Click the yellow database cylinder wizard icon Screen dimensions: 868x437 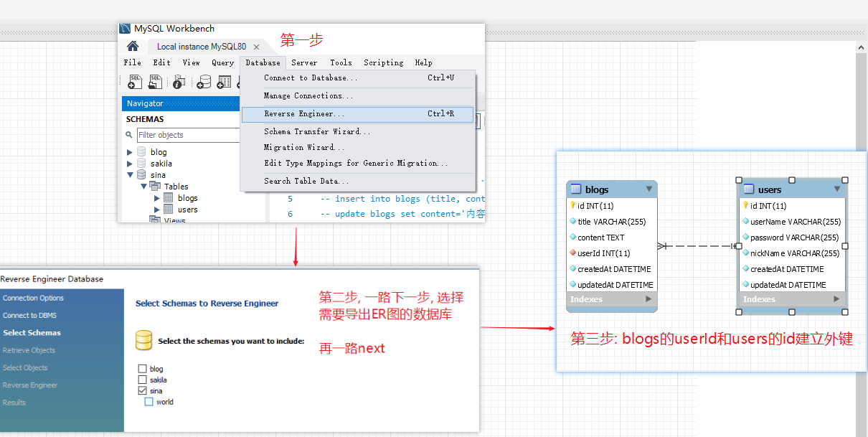[x=144, y=340]
